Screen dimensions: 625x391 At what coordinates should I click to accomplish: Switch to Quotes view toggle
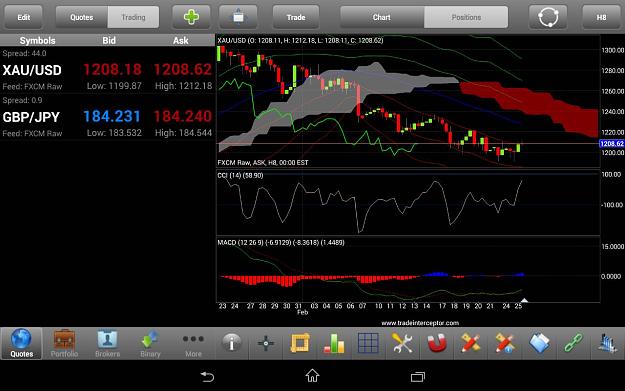pyautogui.click(x=82, y=17)
